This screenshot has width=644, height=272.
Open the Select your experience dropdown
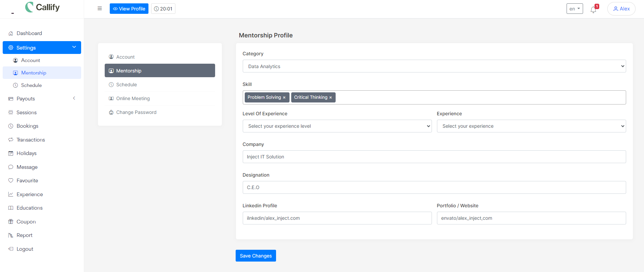click(x=531, y=126)
